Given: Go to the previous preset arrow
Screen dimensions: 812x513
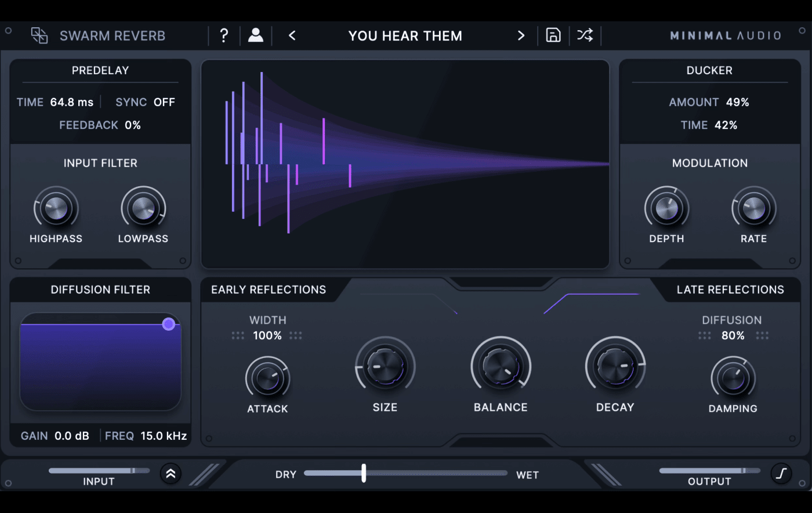Looking at the screenshot, I should (292, 35).
